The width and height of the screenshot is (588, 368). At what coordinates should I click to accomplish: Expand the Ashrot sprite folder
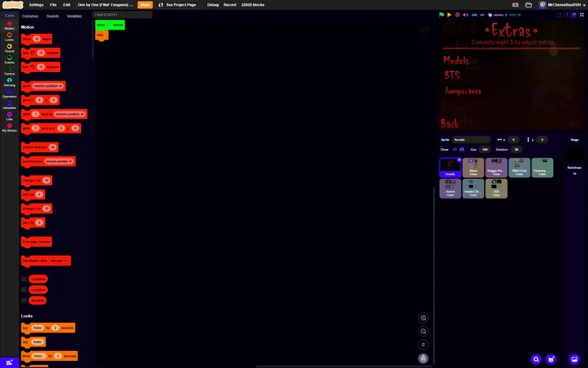point(450,188)
